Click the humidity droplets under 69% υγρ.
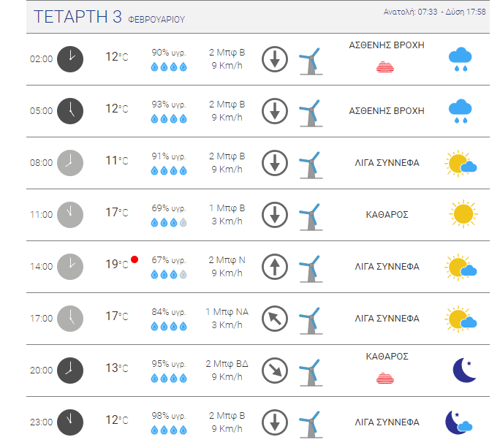The height and width of the screenshot is (448, 500). 169,223
